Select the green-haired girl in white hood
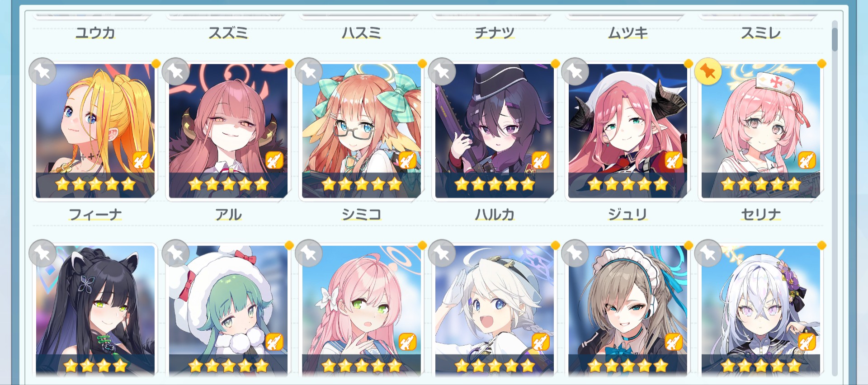 228,311
